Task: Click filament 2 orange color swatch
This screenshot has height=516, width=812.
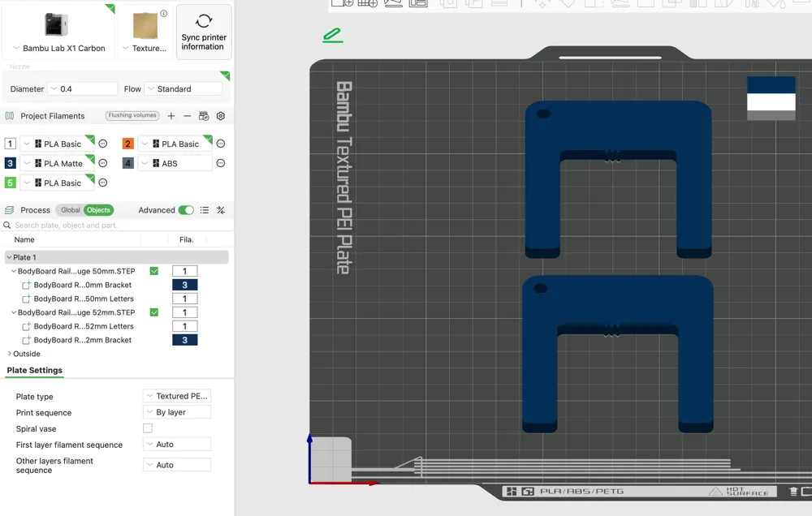Action: click(x=128, y=144)
